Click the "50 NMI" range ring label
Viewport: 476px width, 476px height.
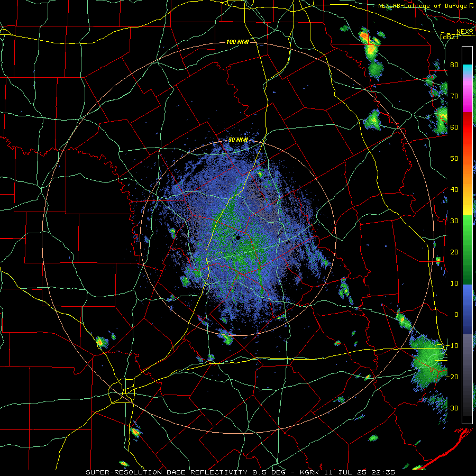[x=238, y=140]
